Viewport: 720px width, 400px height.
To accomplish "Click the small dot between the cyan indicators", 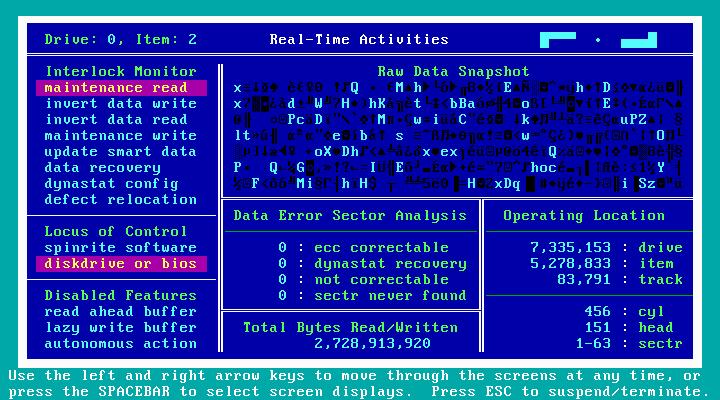I will (598, 40).
